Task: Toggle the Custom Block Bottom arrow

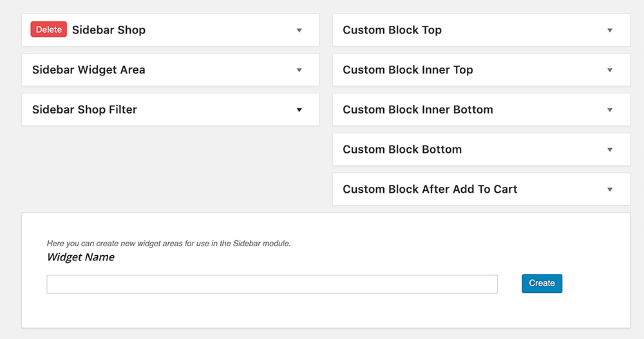Action: (x=610, y=150)
